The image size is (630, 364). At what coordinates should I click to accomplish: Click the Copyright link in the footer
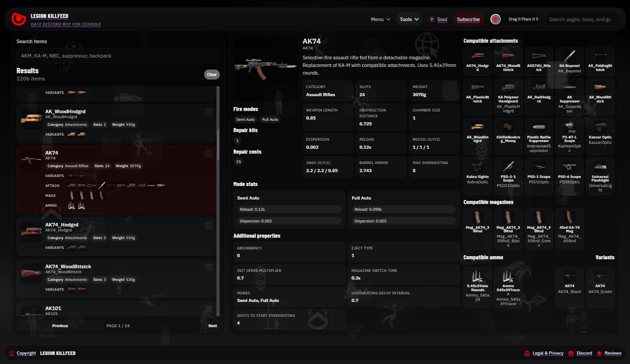(23, 353)
